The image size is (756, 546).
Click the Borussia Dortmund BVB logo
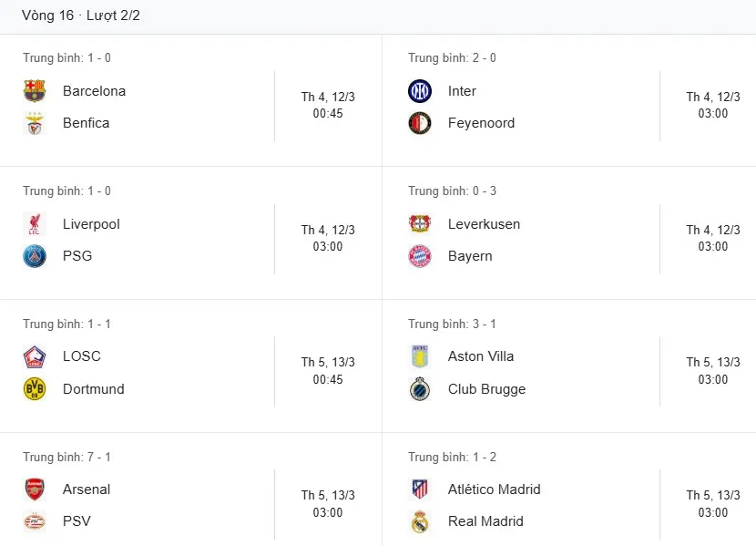coord(35,389)
